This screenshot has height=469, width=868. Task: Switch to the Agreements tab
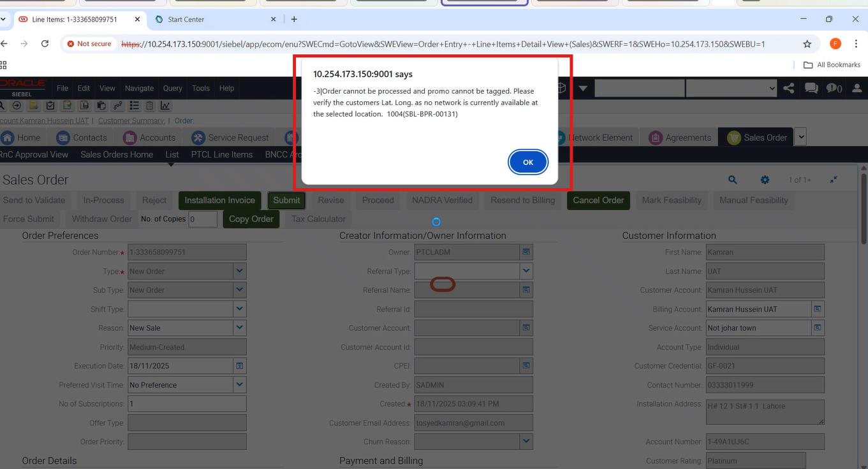pos(680,138)
